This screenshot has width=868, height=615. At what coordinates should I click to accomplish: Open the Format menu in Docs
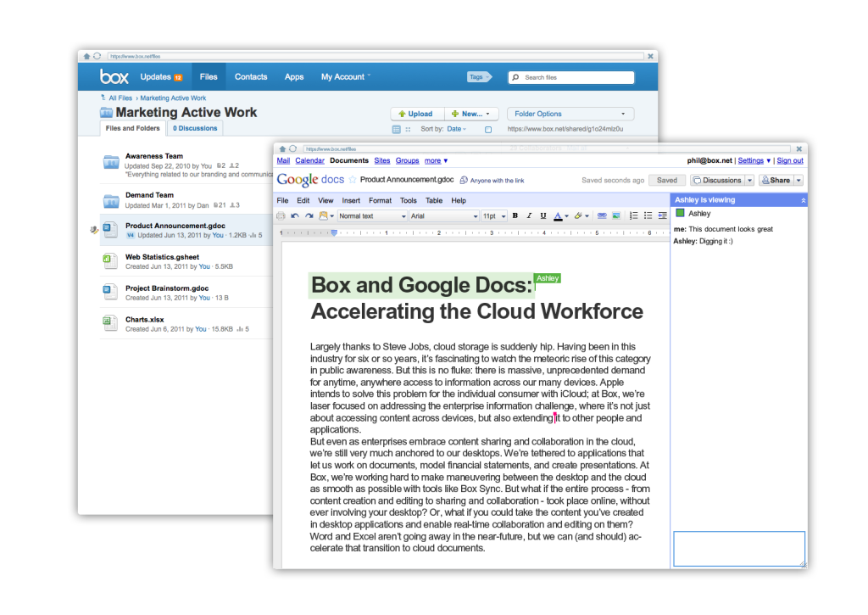[x=380, y=200]
